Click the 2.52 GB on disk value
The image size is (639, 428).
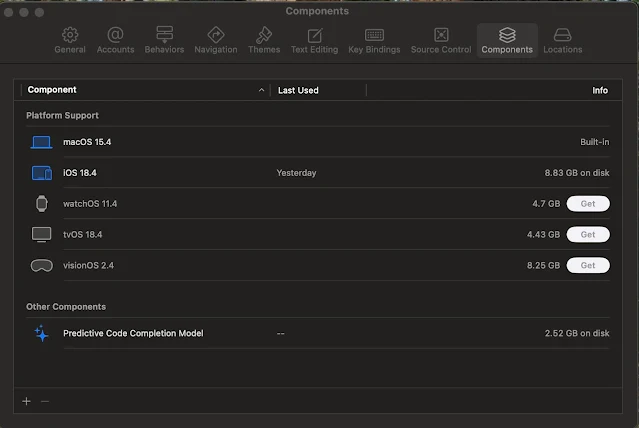pyautogui.click(x=577, y=333)
